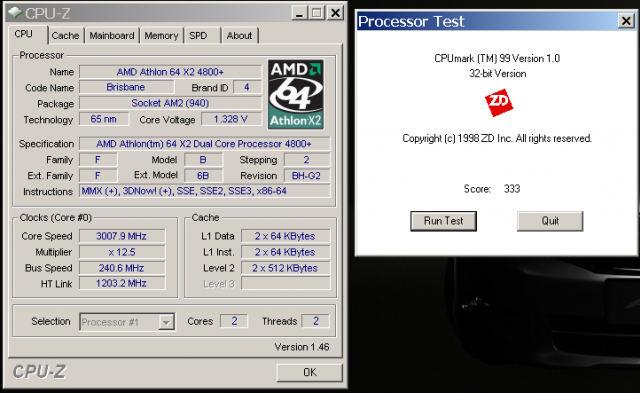
Task: Click the CPU-Z title bar app icon
Action: pos(15,13)
